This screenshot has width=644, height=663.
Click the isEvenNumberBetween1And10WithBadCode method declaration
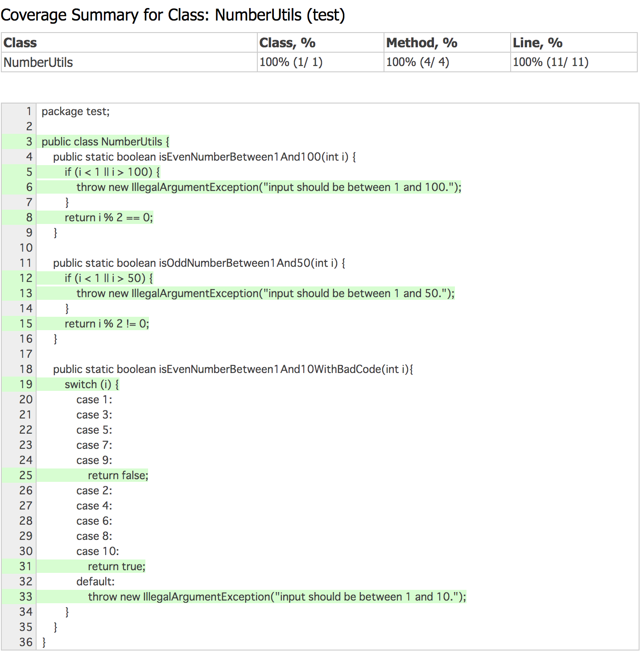[233, 369]
